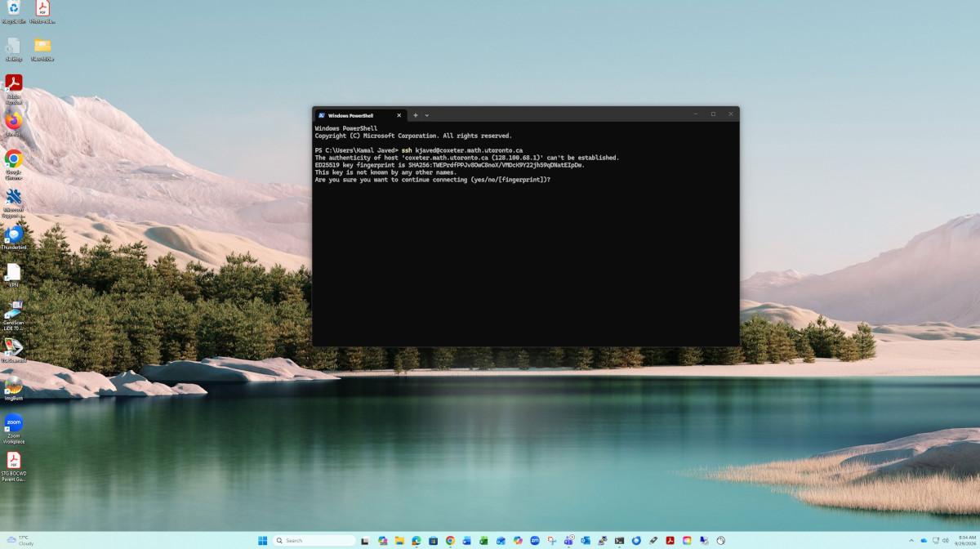The height and width of the screenshot is (549, 980).
Task: Close the PowerShell window
Action: click(731, 114)
